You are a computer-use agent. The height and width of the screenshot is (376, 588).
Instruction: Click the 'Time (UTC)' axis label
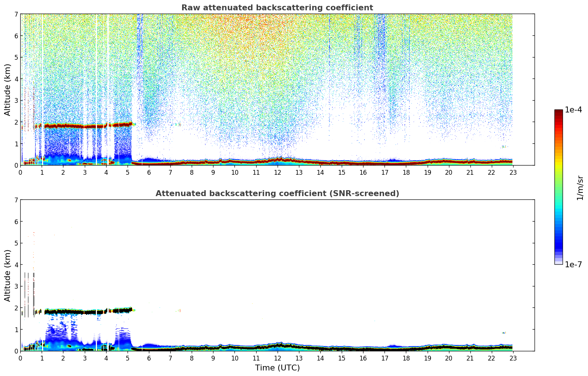tap(277, 368)
